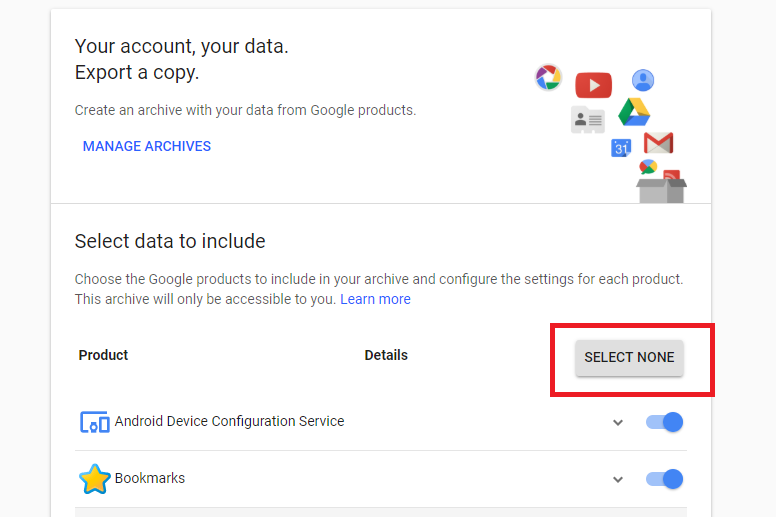The width and height of the screenshot is (776, 517).
Task: Click the gray Contacts card icon
Action: pos(587,120)
